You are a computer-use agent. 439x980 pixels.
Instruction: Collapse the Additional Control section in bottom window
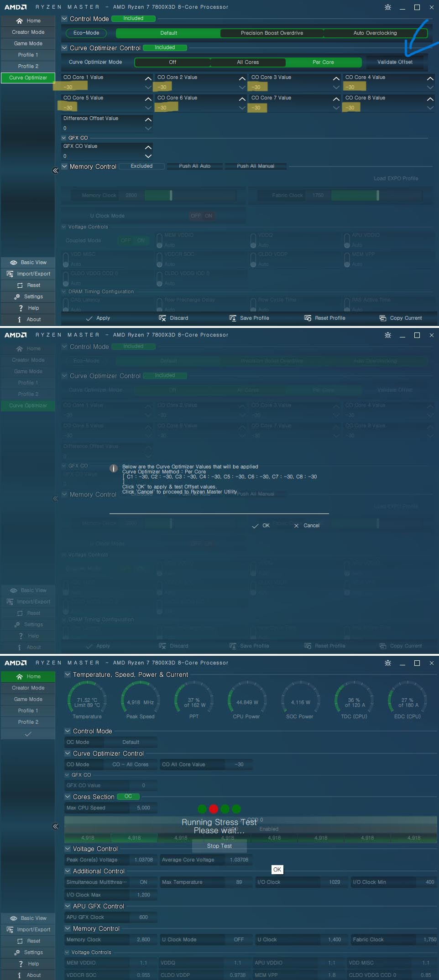68,871
